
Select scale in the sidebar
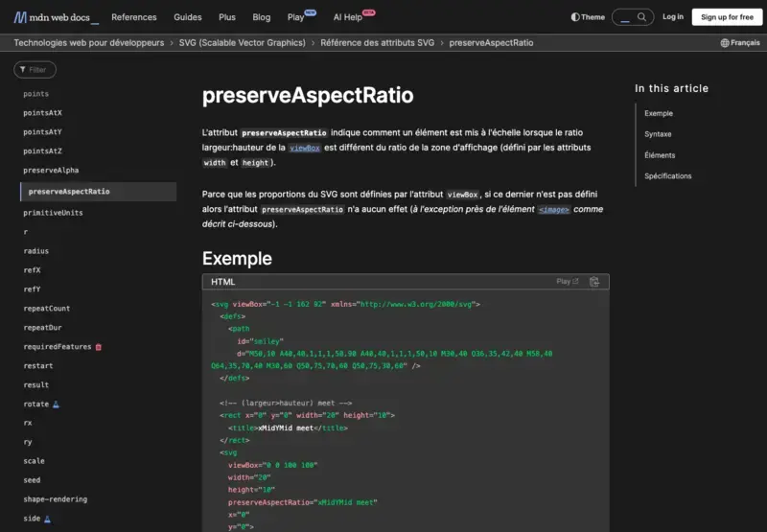point(34,461)
